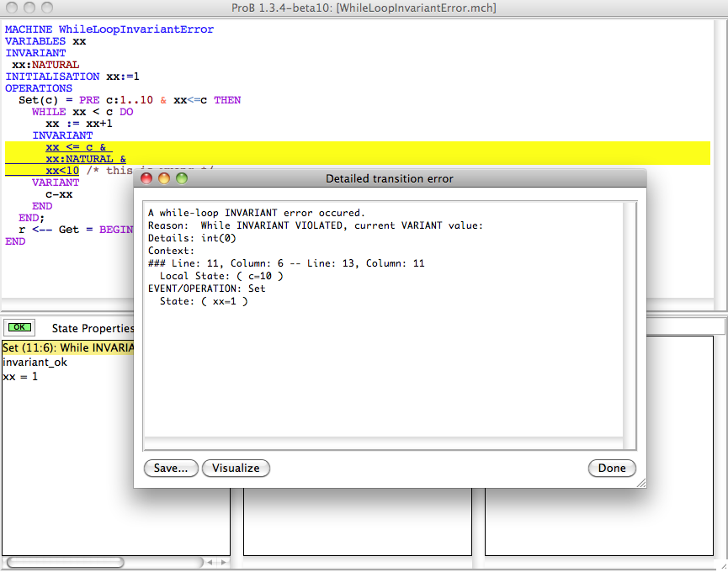Click the horizontal scrollbar thumb under State Properties
The width and height of the screenshot is (728, 572).
65,562
